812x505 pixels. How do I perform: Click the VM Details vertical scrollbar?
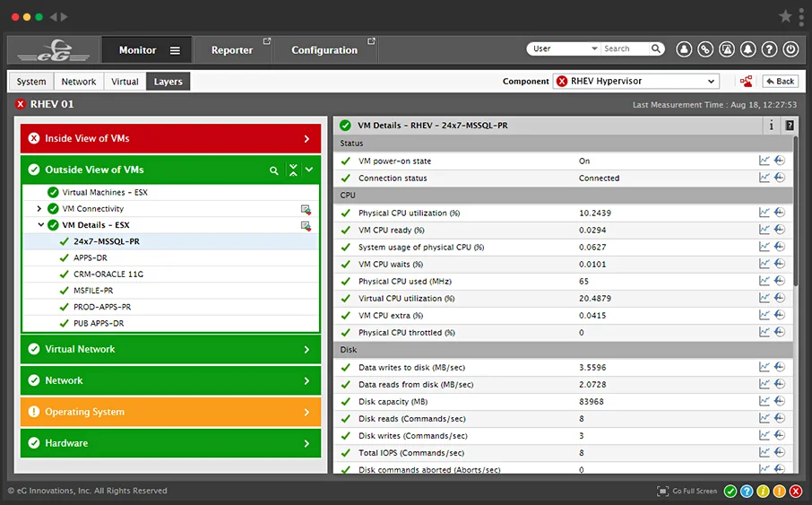coord(797,212)
